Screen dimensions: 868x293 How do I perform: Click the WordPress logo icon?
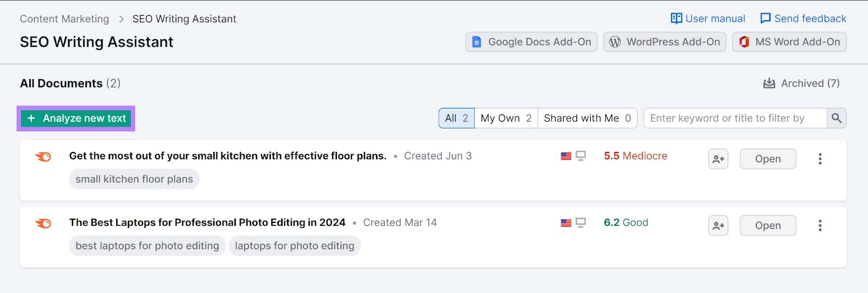tap(615, 42)
